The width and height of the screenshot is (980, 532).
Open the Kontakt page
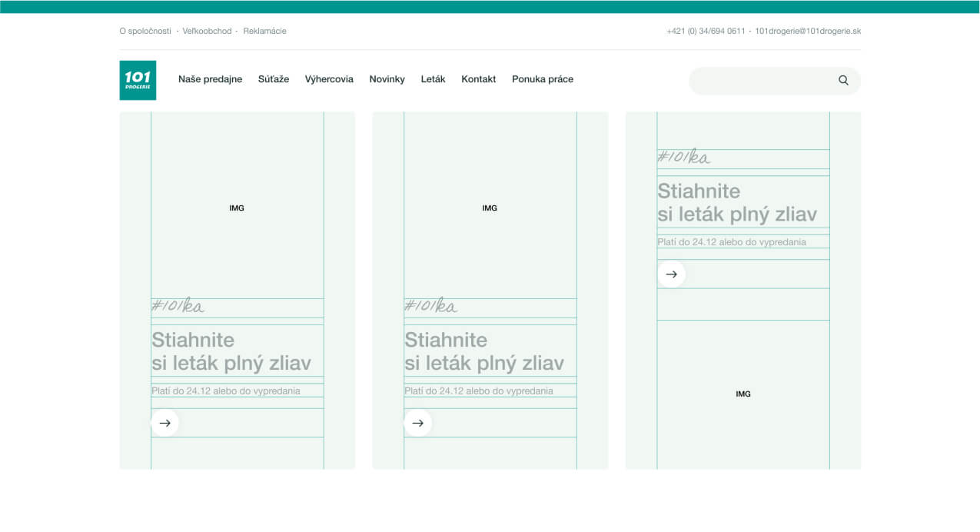[478, 79]
